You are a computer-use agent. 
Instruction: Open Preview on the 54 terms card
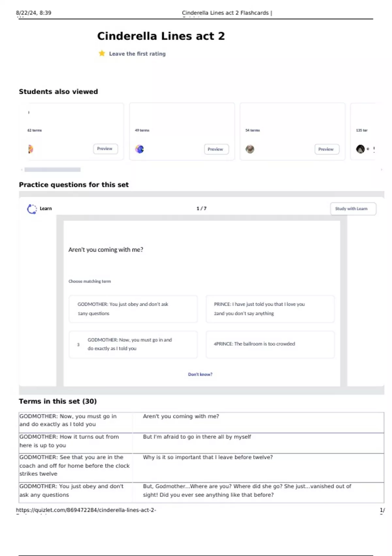tap(327, 149)
